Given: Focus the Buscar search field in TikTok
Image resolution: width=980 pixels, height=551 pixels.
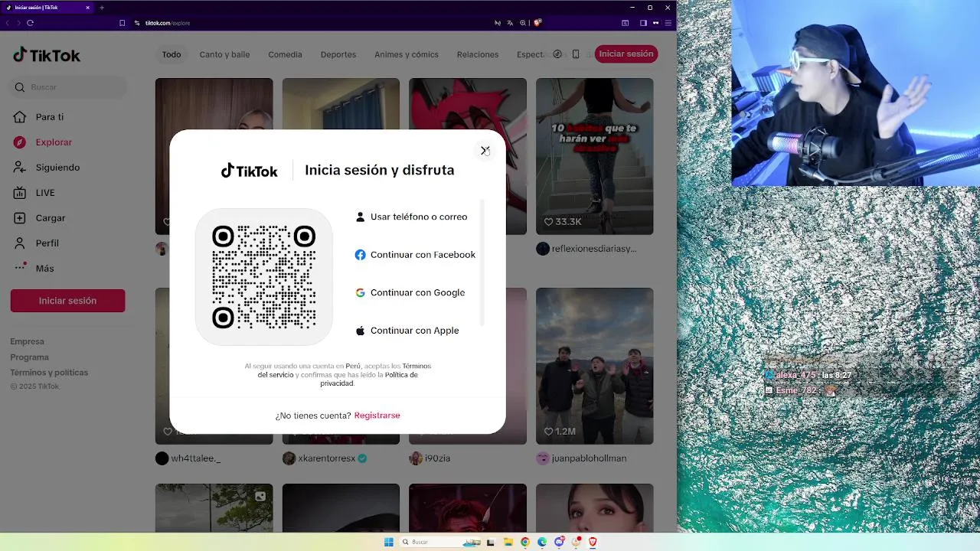Looking at the screenshot, I should coord(69,87).
